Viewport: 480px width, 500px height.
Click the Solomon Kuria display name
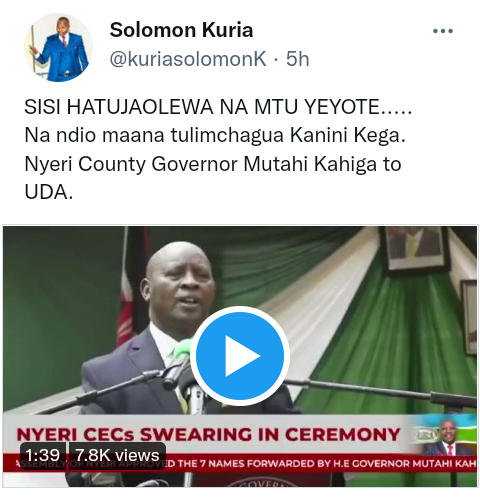(x=181, y=30)
